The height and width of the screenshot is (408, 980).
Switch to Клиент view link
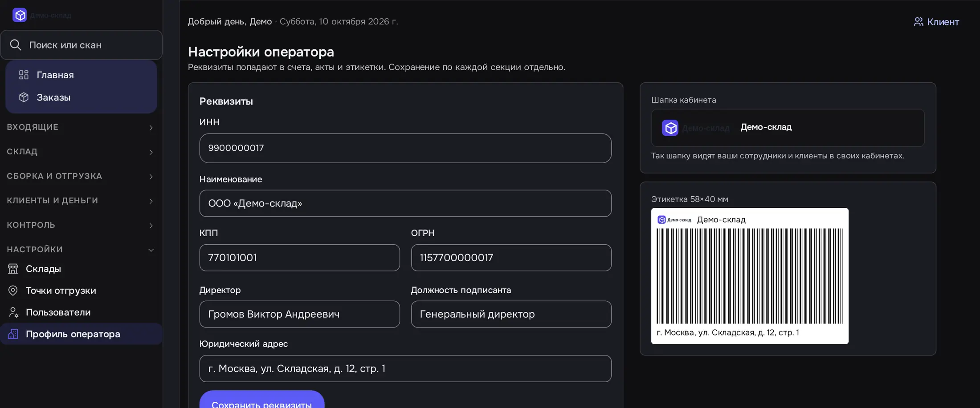[936, 22]
